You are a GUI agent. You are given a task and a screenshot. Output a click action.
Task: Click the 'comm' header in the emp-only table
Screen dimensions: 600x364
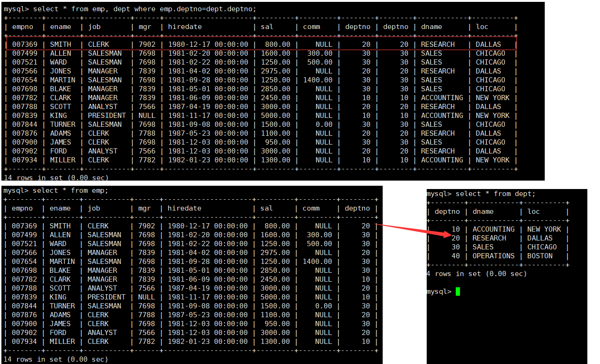311,208
